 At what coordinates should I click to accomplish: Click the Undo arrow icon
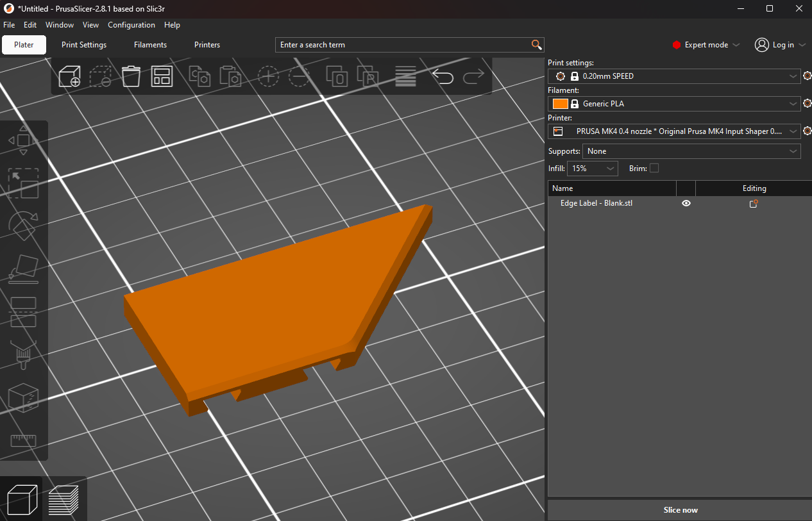click(443, 77)
